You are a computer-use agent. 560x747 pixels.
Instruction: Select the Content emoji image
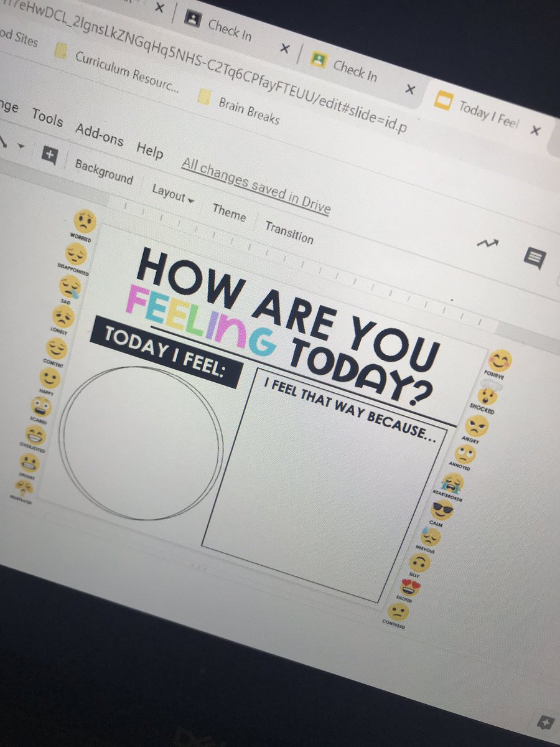point(56,348)
